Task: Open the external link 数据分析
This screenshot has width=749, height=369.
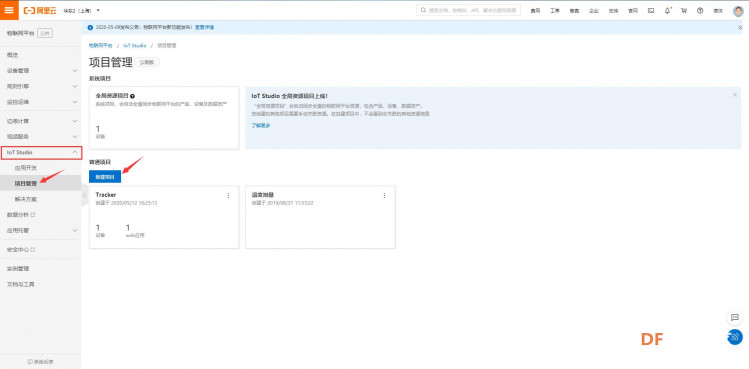Action: [x=21, y=215]
